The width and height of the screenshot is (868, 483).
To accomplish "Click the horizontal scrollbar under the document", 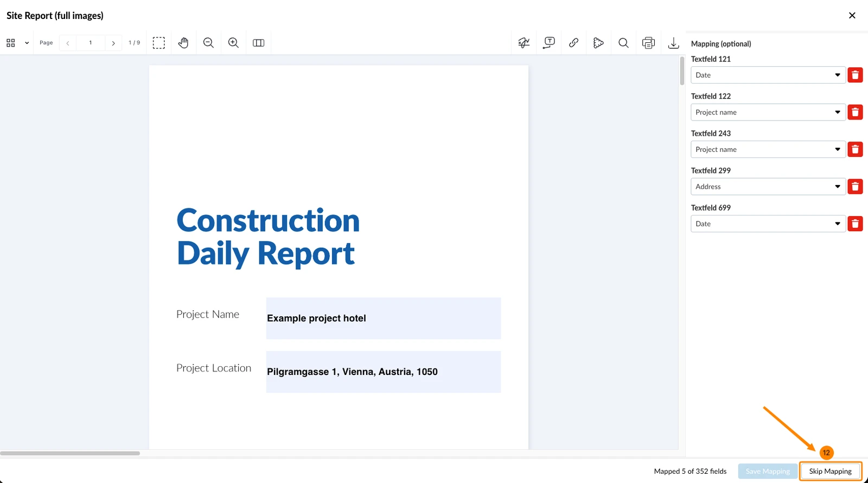I will pyautogui.click(x=70, y=453).
